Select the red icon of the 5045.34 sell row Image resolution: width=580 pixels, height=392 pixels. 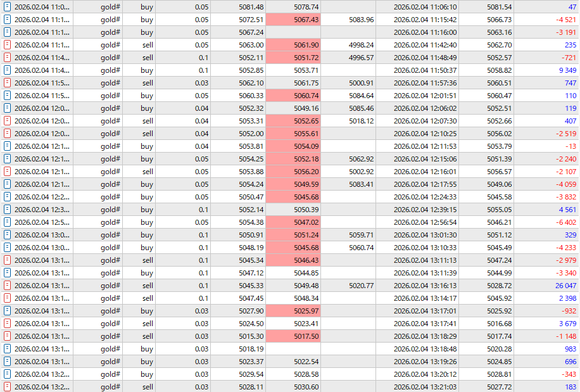7,260
